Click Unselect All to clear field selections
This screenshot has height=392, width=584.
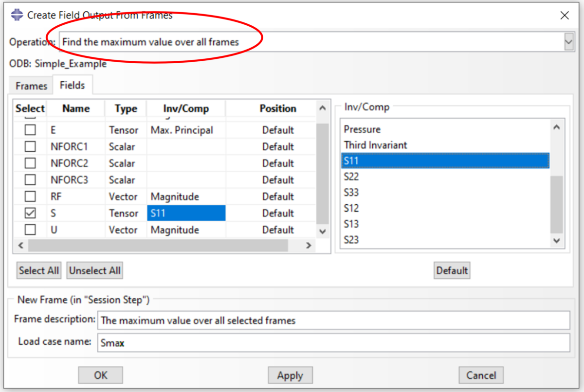[94, 270]
